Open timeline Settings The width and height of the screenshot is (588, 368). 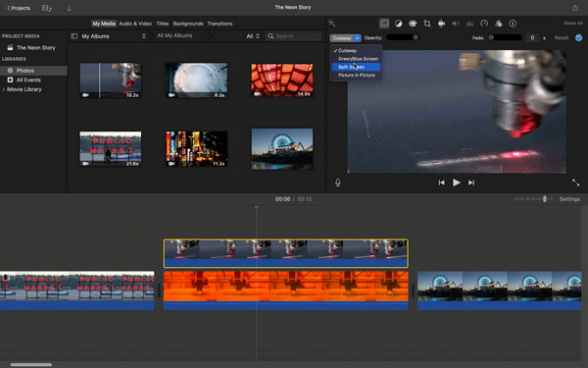[x=569, y=199]
